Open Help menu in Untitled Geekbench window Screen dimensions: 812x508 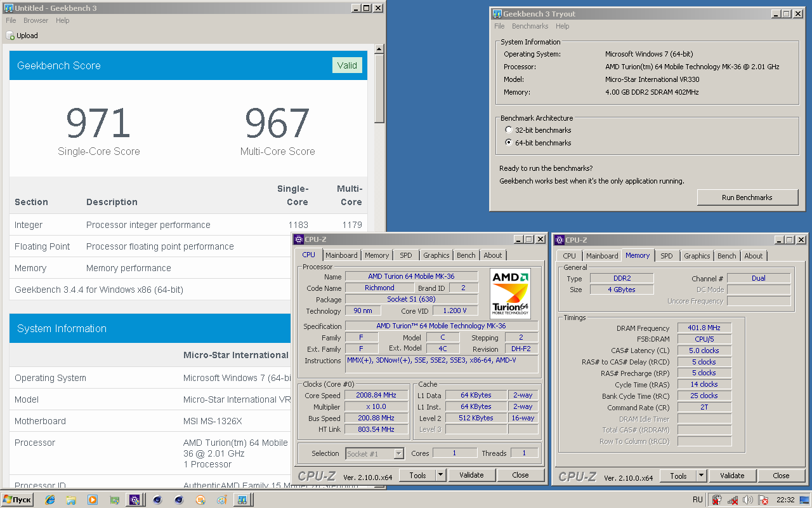(62, 20)
